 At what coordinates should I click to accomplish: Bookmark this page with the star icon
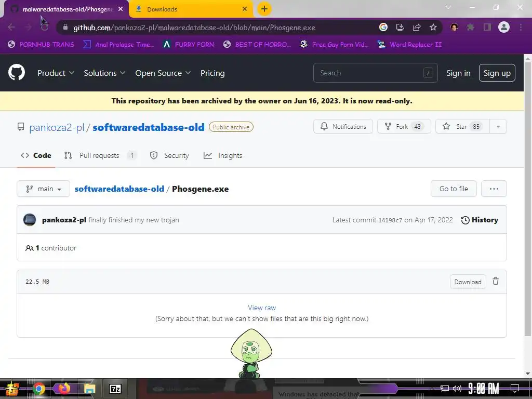click(433, 27)
